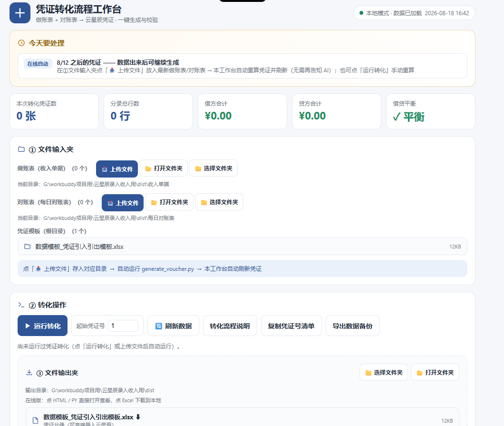Choose output folder in 文件输出夹 section
This screenshot has height=426, width=504.
coord(383,372)
